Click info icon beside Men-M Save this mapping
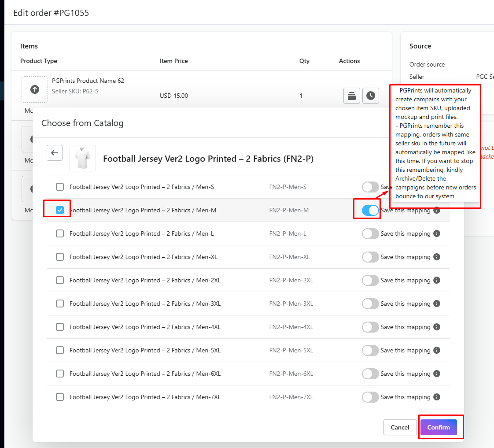 [437, 211]
